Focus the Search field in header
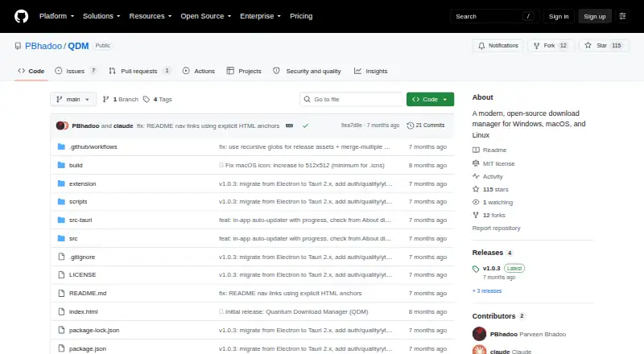The width and height of the screenshot is (644, 354). tap(494, 16)
